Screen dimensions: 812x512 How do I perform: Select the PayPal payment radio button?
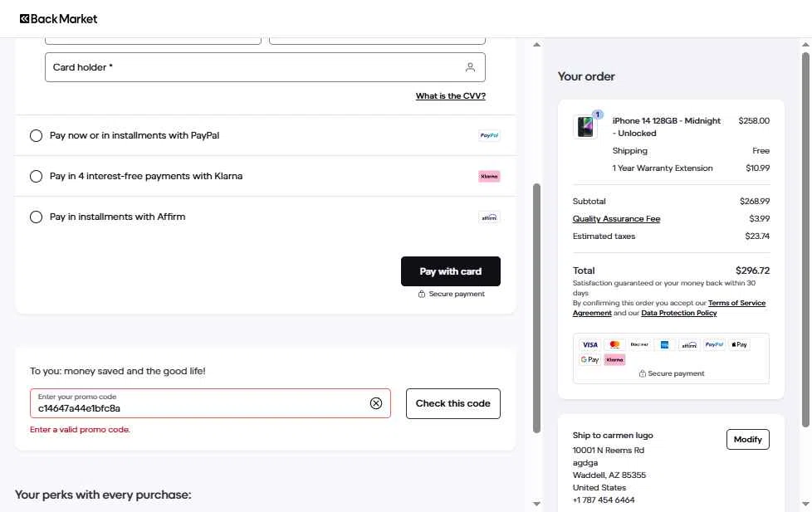pos(36,135)
